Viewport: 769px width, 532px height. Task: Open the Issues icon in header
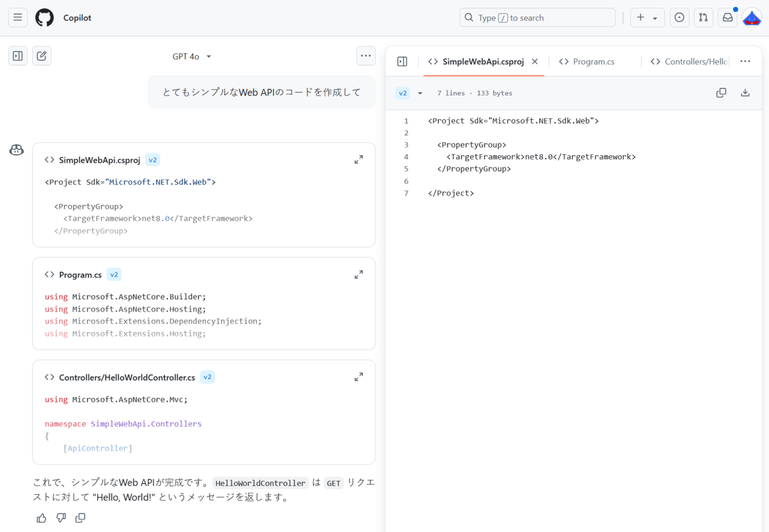[x=679, y=18]
